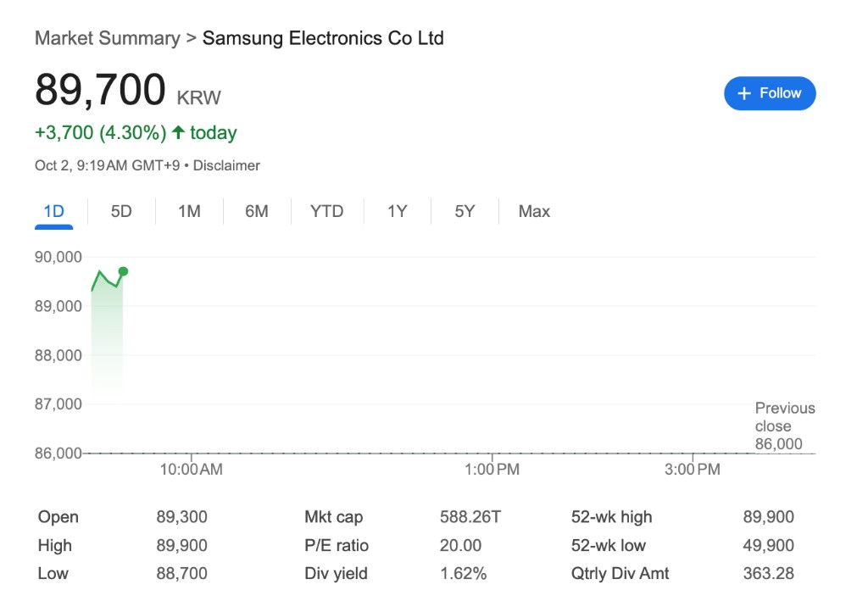Click the green current price dot on chart
868x601 pixels.
click(x=123, y=271)
